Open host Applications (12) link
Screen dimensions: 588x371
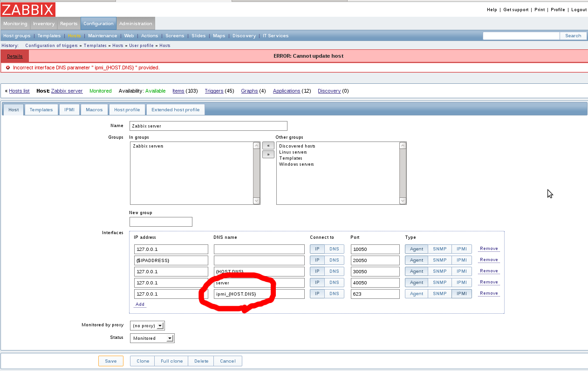click(287, 91)
